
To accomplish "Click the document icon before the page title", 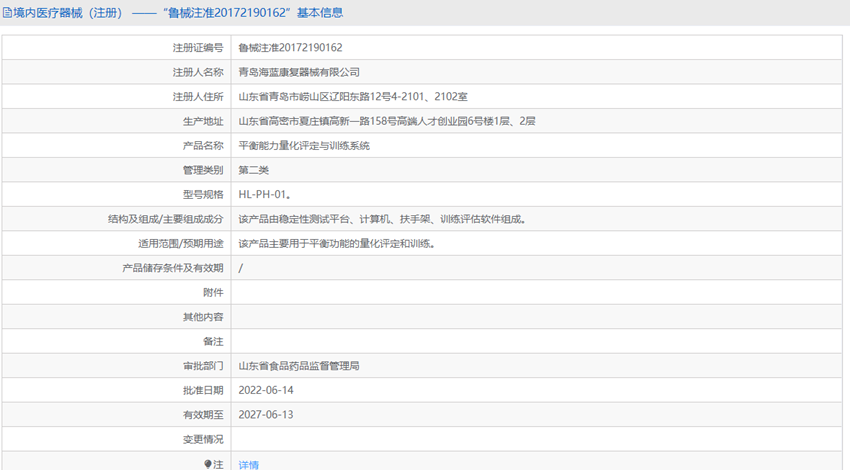I will coord(7,12).
